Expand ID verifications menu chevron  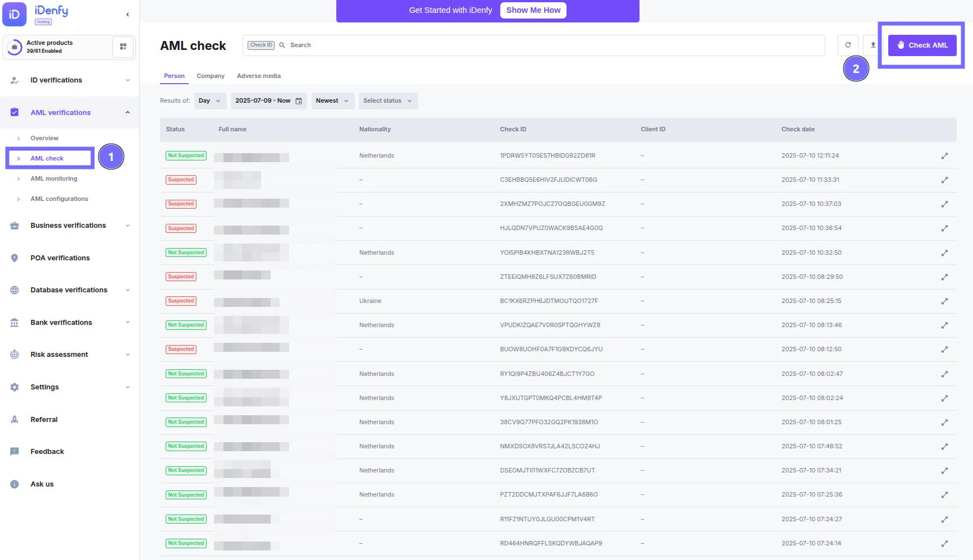point(127,80)
